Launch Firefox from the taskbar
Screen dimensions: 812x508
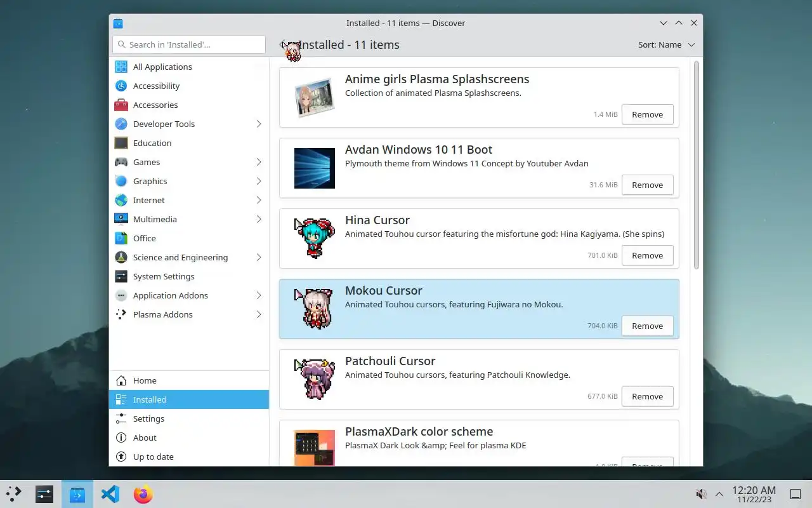143,494
